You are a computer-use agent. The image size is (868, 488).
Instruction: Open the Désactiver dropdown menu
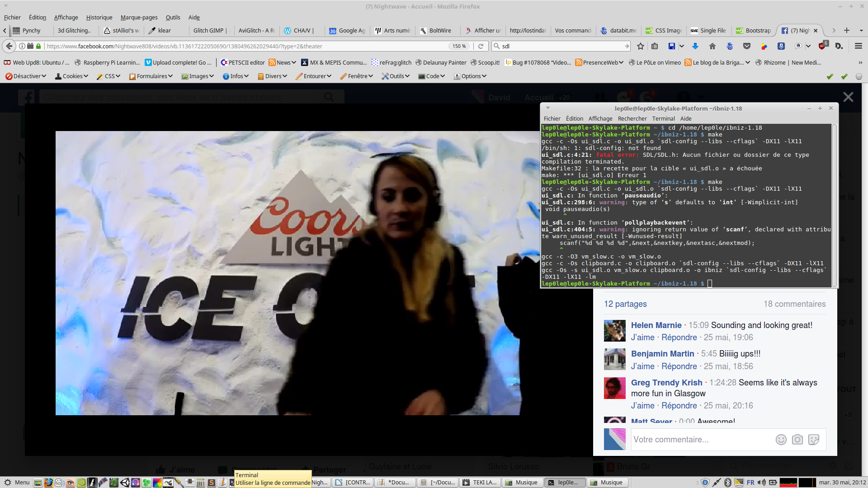point(26,76)
